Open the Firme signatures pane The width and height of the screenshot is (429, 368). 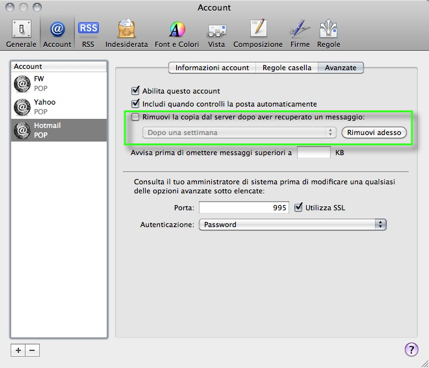coord(300,34)
